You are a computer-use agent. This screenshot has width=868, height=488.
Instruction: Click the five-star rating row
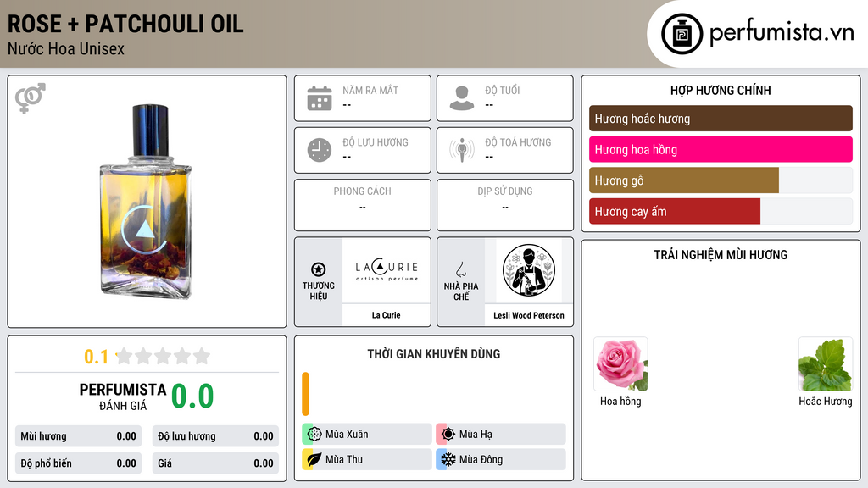(163, 356)
